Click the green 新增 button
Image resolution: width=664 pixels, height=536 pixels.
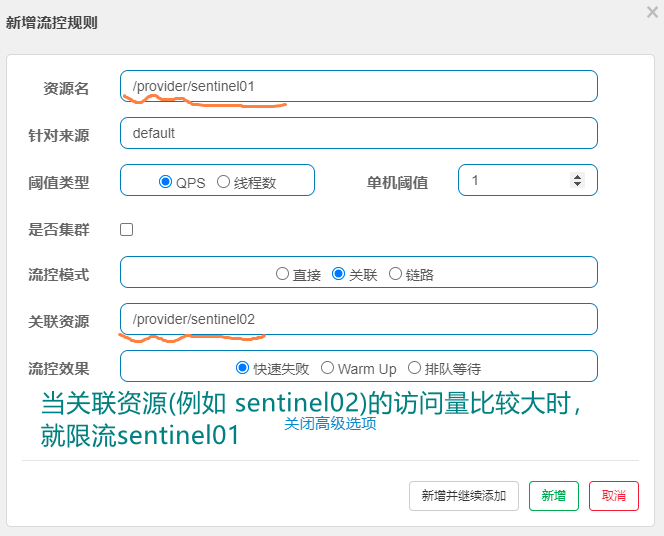pyautogui.click(x=553, y=496)
